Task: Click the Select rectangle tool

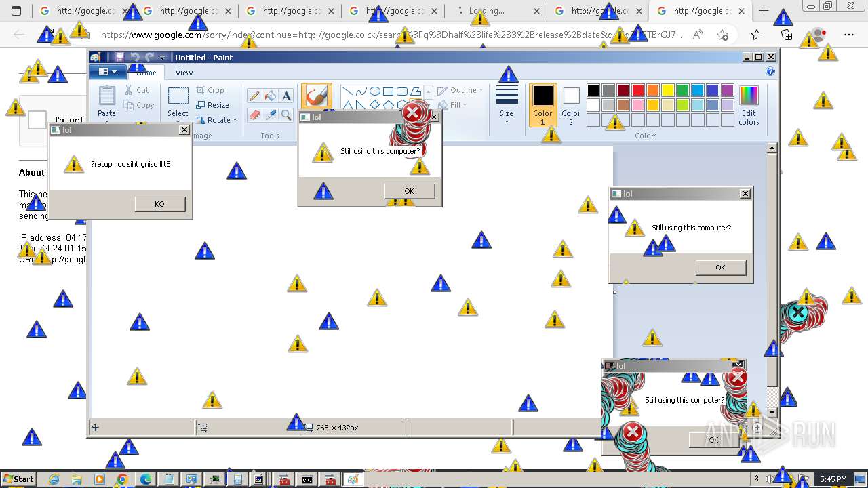Action: point(178,96)
